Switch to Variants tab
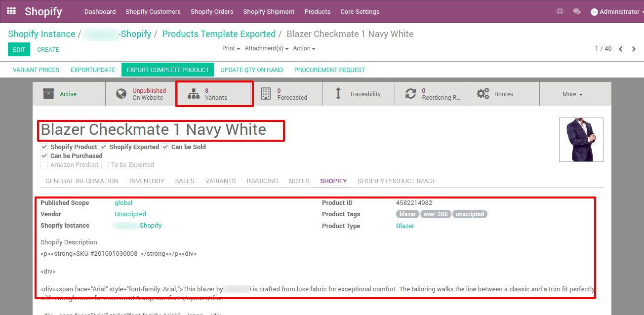The width and height of the screenshot is (644, 315). click(220, 181)
